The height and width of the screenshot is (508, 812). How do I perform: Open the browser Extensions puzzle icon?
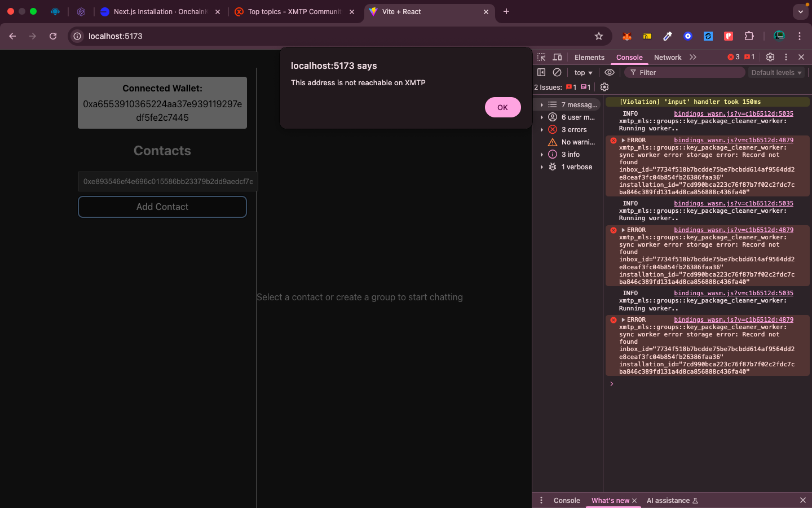pos(749,36)
